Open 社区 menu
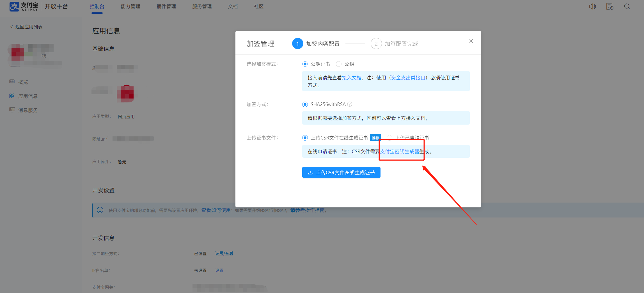 tap(259, 6)
